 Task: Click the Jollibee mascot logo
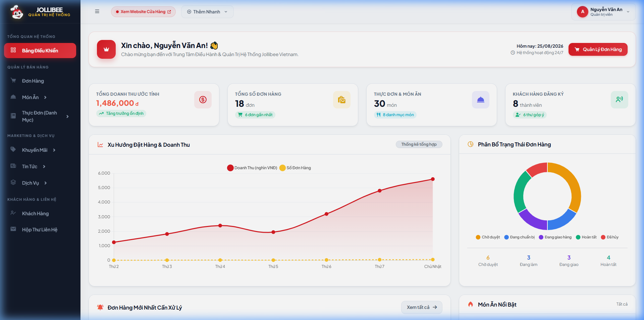16,12
